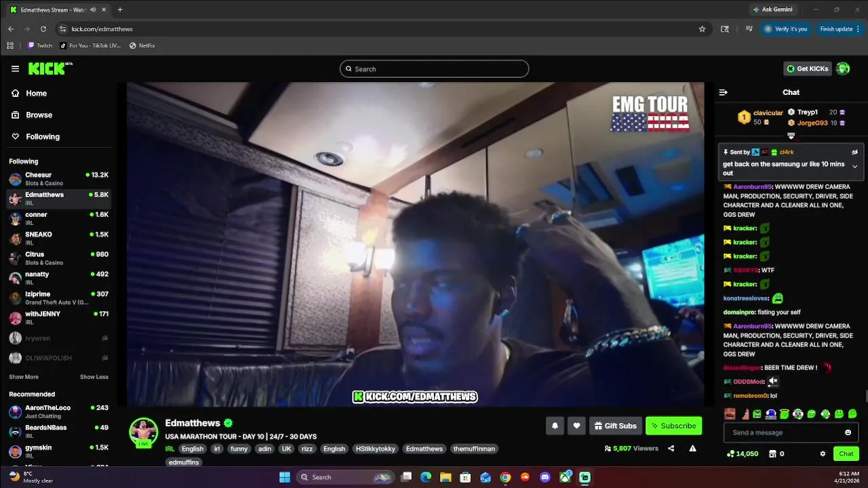Image resolution: width=868 pixels, height=488 pixels.
Task: Open a new browser tab
Action: click(x=120, y=9)
